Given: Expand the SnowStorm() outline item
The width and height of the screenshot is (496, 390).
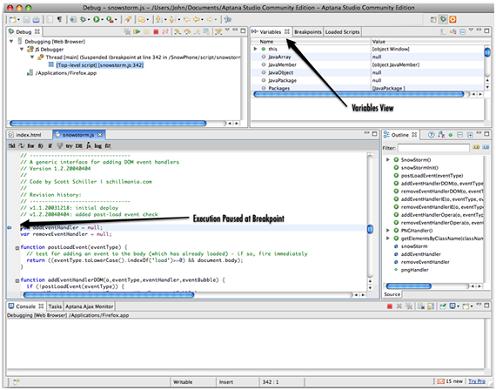Looking at the screenshot, I should click(388, 160).
